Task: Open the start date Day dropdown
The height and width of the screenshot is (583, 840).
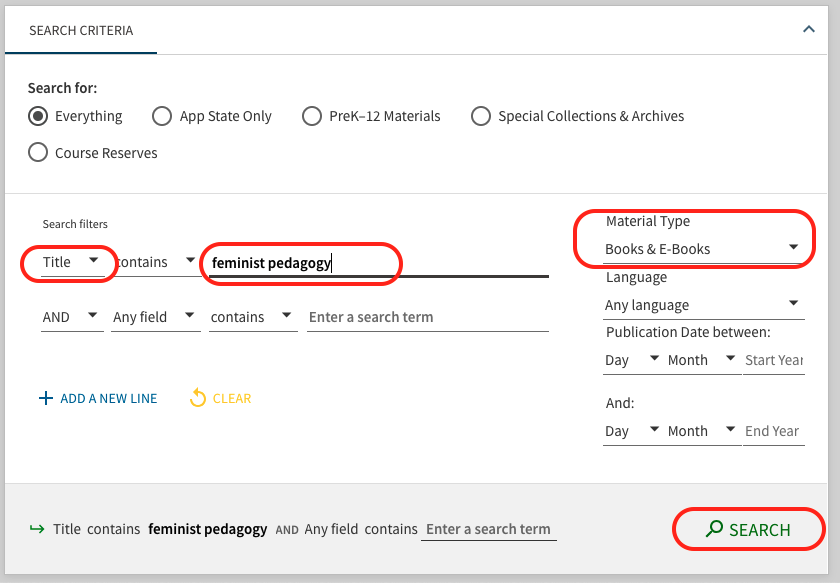Action: tap(631, 360)
